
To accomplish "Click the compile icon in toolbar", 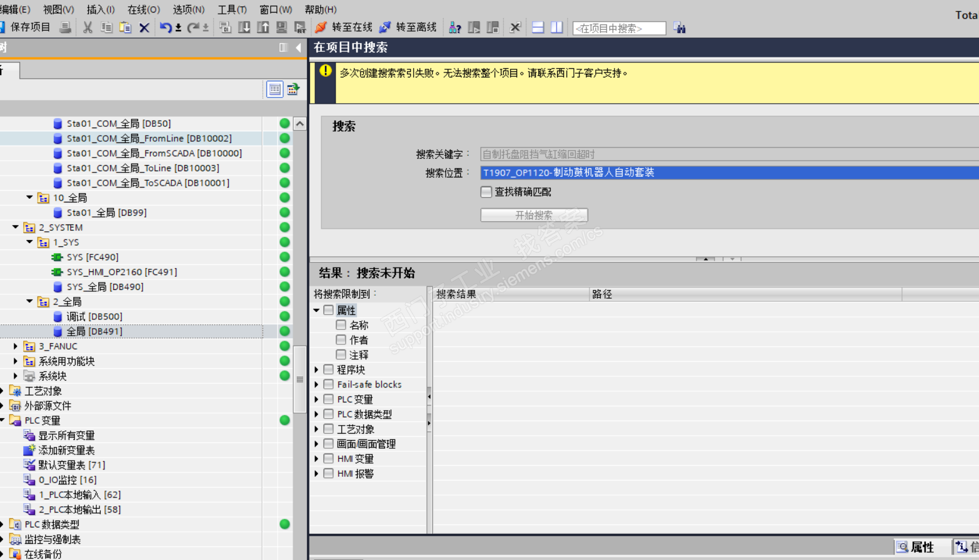I will point(225,27).
